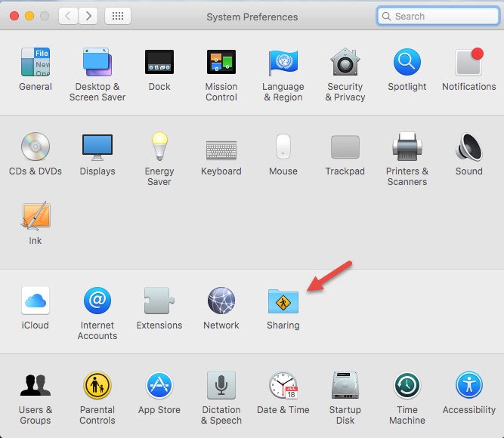Open Energy Saver settings

click(x=159, y=147)
